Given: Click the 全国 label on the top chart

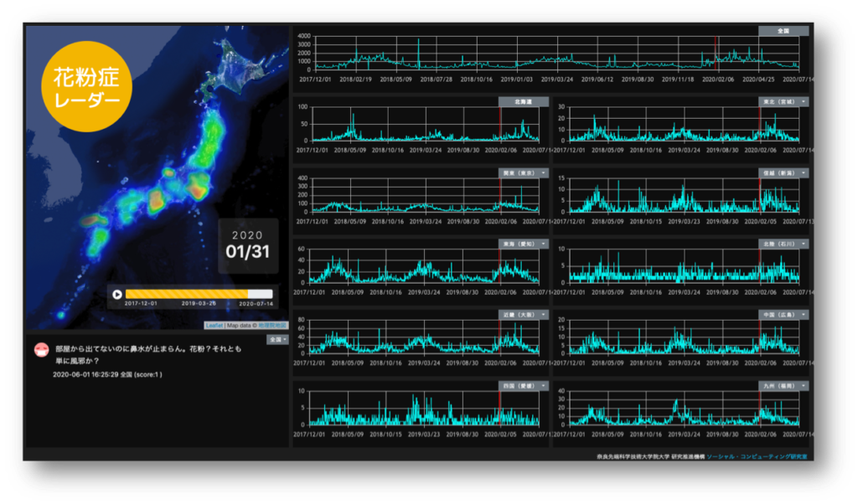Looking at the screenshot, I should pyautogui.click(x=783, y=31).
